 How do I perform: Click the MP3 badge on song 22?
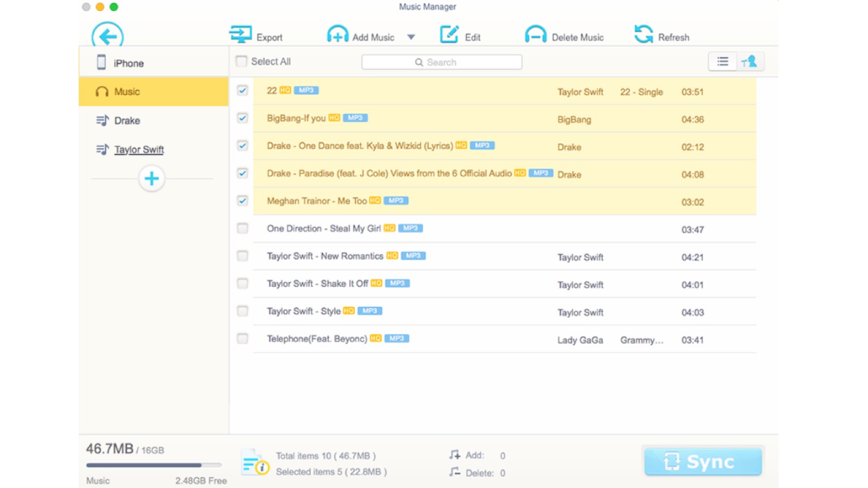306,90
